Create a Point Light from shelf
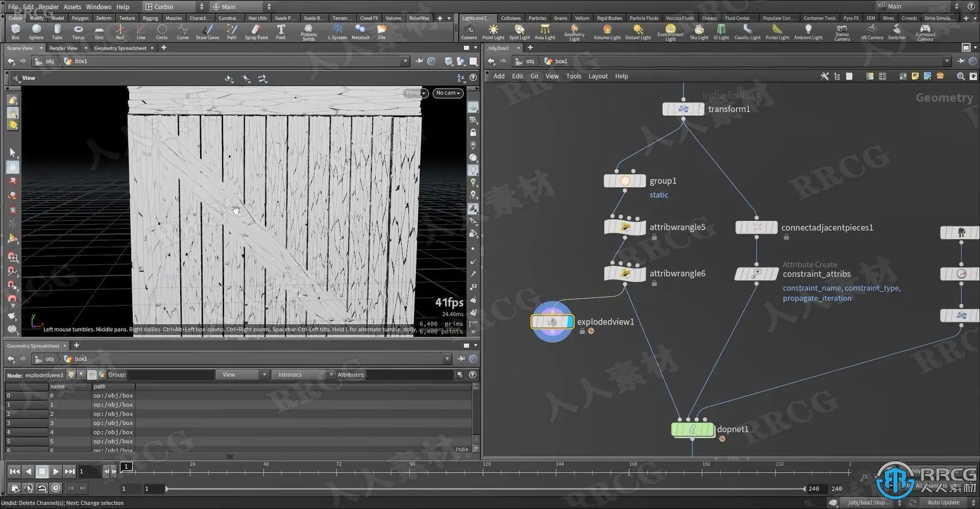 (x=493, y=32)
